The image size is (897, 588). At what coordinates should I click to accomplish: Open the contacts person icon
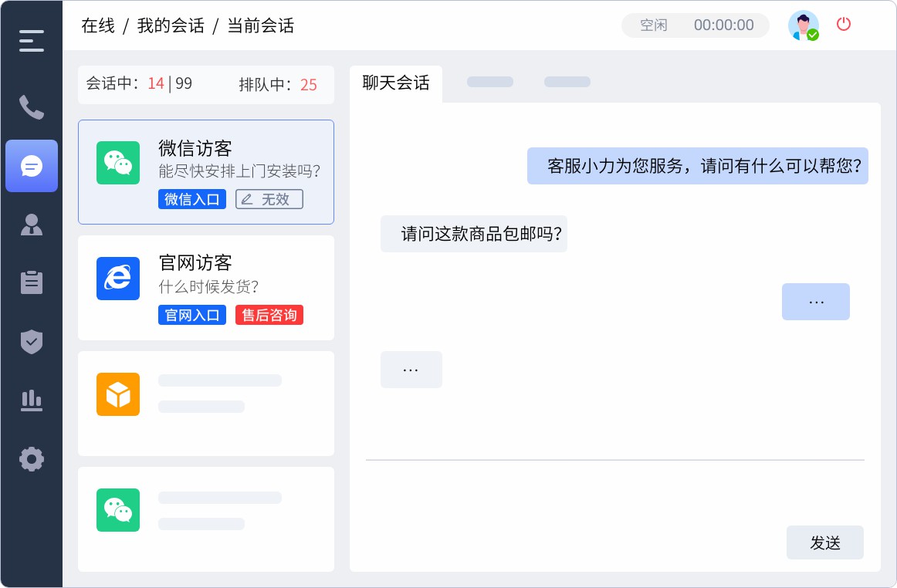point(32,225)
